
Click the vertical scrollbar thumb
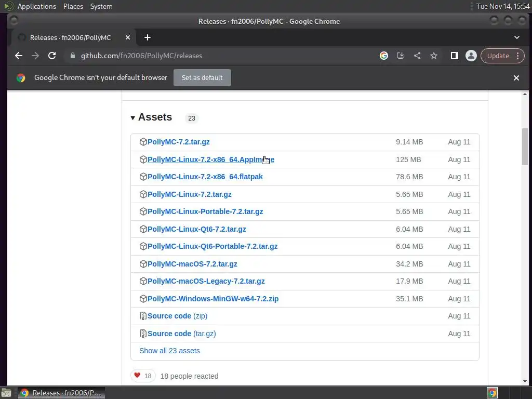pos(525,147)
